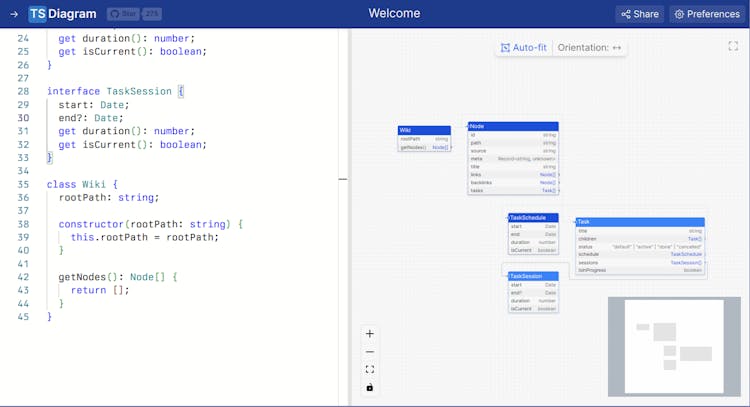
Task: Click 'start: Date;' on line 29
Action: 94,105
